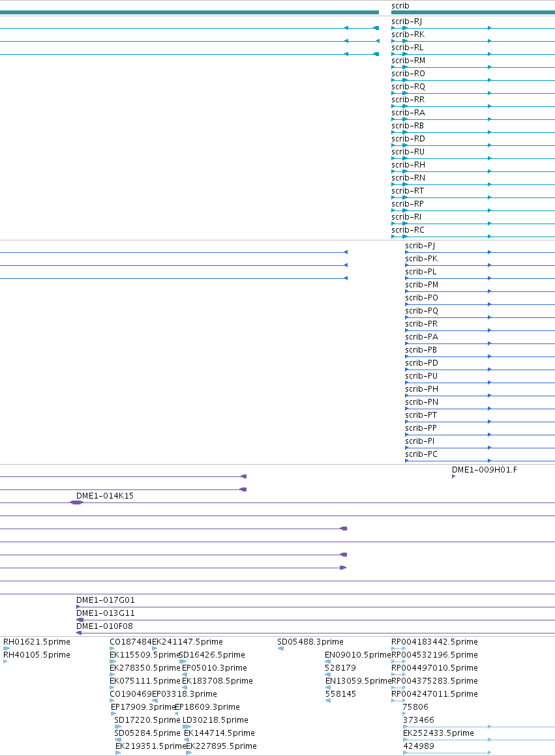This screenshot has height=756, width=555.
Task: Select the scrib-RJ transcript label
Action: [x=407, y=22]
